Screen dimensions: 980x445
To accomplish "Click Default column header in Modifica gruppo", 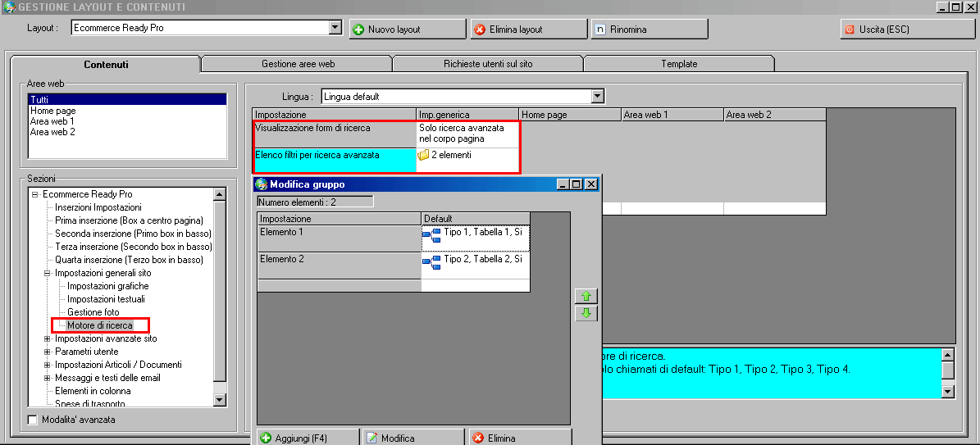I will tap(476, 219).
